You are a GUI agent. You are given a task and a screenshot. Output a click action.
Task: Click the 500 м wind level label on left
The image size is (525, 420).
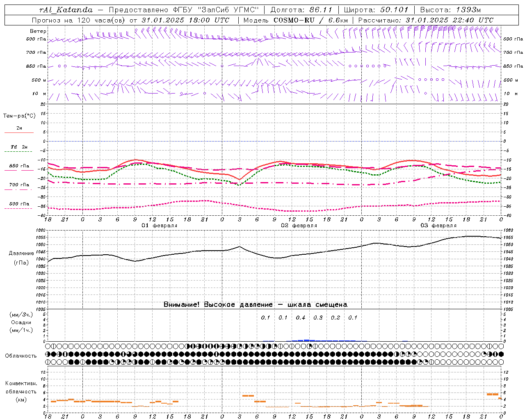pyautogui.click(x=39, y=80)
